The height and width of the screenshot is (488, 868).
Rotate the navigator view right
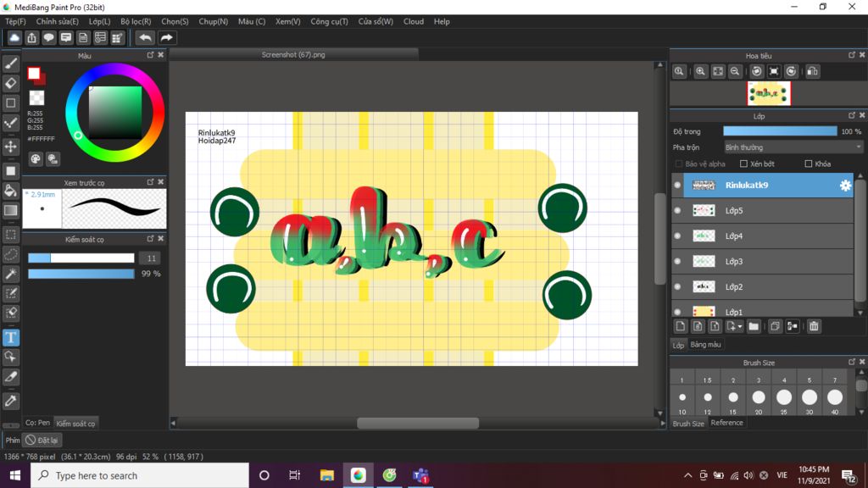[x=791, y=71]
